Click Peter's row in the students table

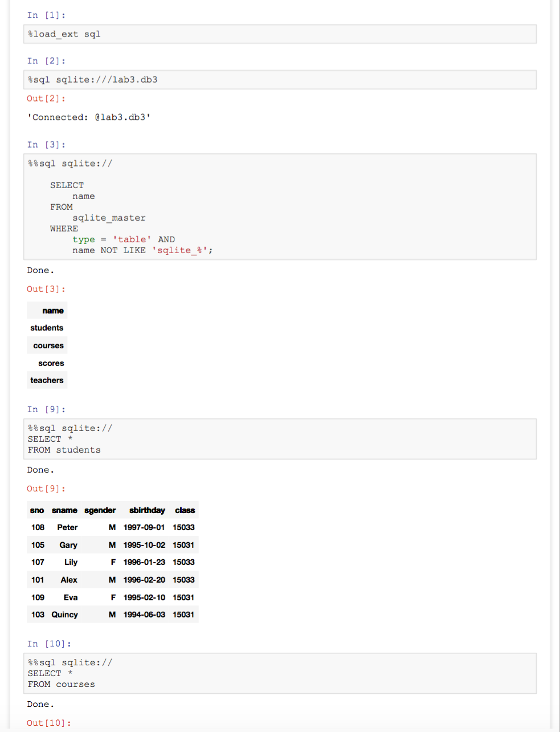tap(112, 527)
